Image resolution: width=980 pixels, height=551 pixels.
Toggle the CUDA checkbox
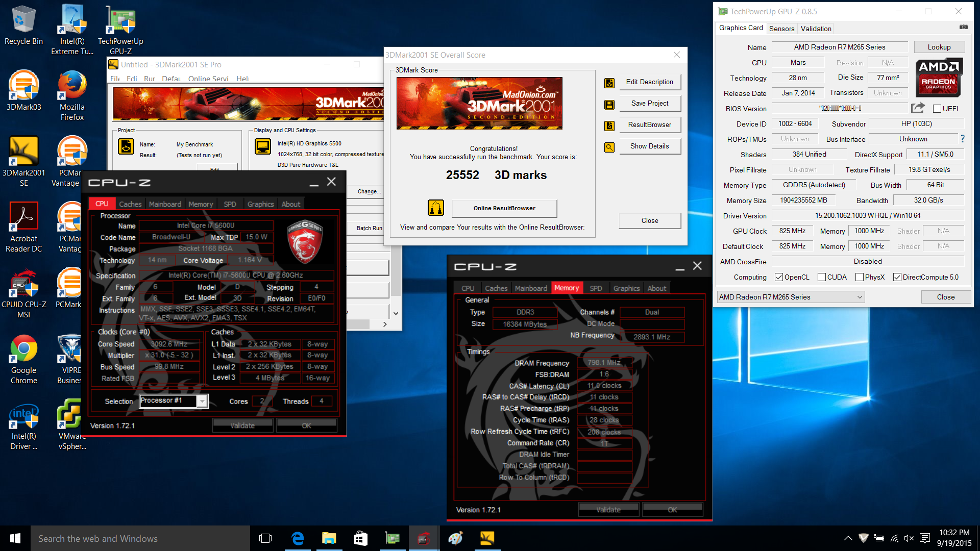click(x=822, y=277)
